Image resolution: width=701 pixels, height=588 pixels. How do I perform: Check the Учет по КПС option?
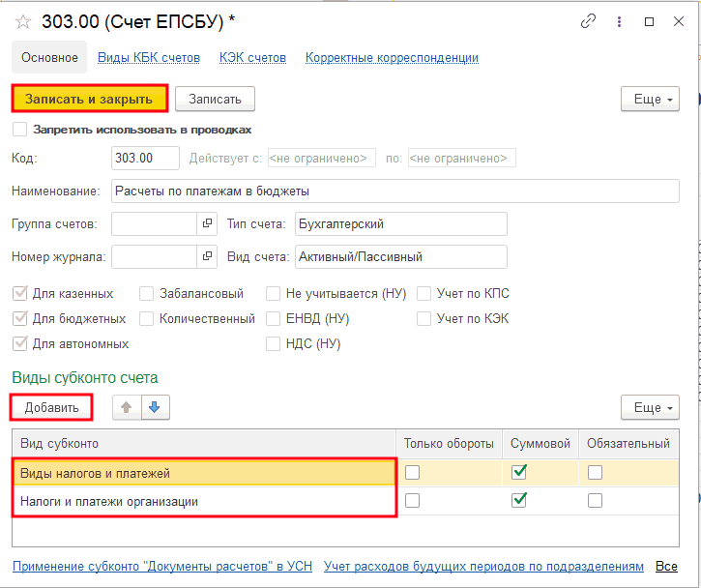[424, 293]
